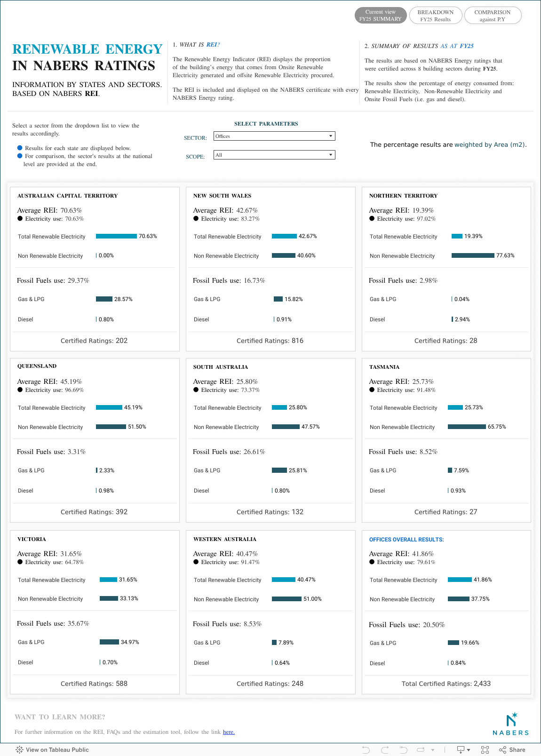Open the Download menu icon
Screen dimensions: 541x756
(461, 750)
